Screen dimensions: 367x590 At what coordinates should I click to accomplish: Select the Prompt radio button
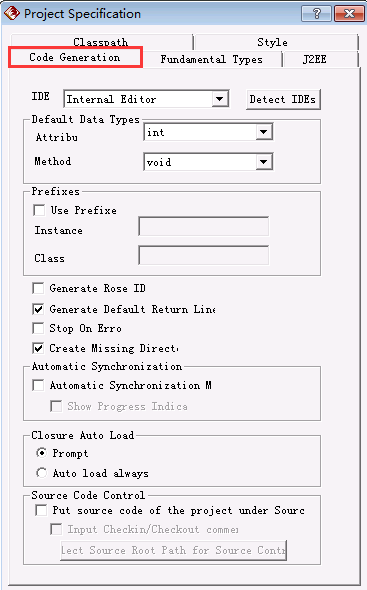pos(41,453)
